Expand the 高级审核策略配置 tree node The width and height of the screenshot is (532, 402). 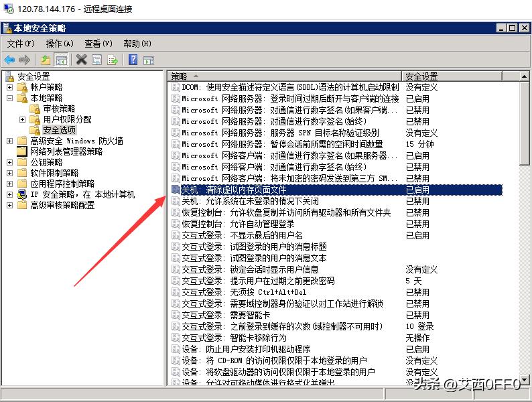9,205
